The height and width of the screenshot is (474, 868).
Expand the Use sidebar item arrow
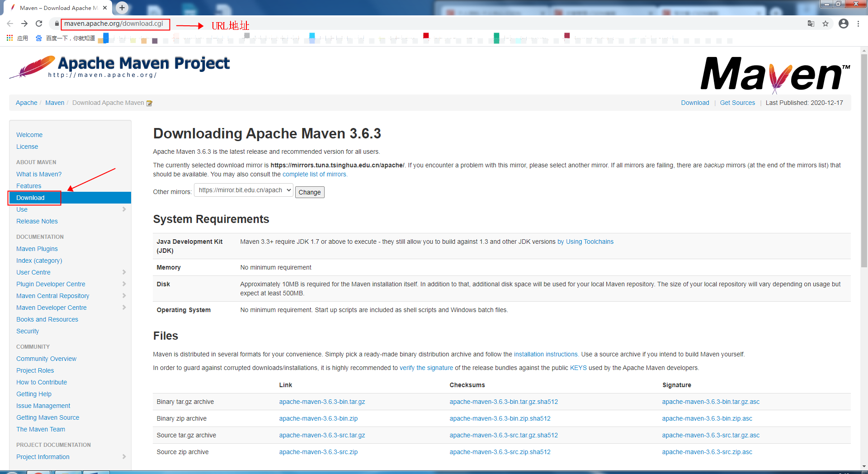124,209
